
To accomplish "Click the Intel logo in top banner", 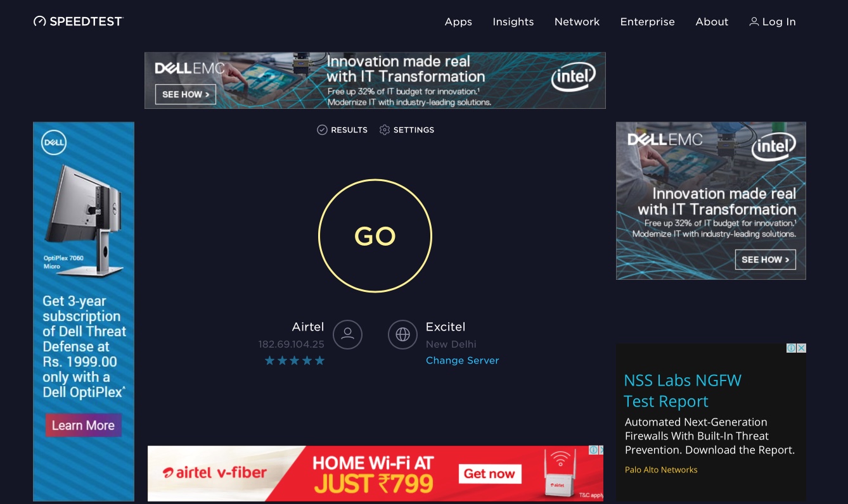I will click(x=573, y=77).
